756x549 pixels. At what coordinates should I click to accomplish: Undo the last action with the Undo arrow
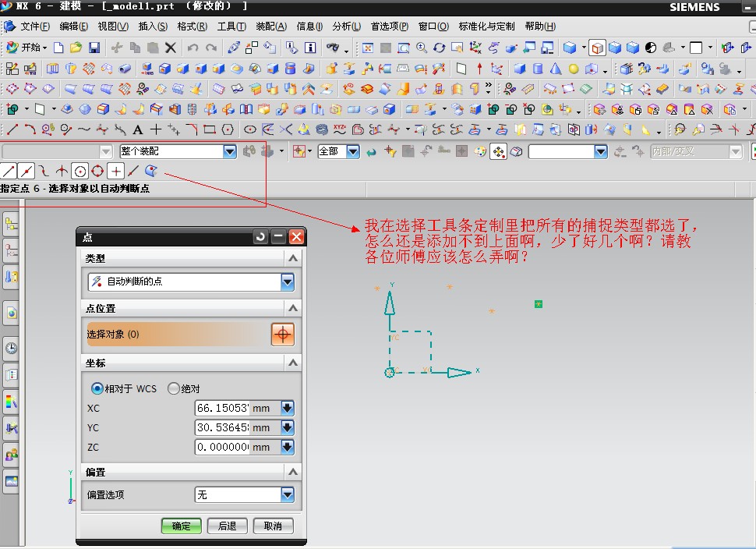[x=193, y=48]
